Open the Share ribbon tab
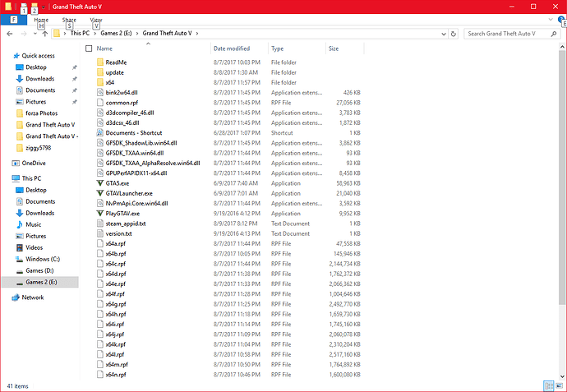Image resolution: width=567 pixels, height=392 pixels. coord(69,20)
